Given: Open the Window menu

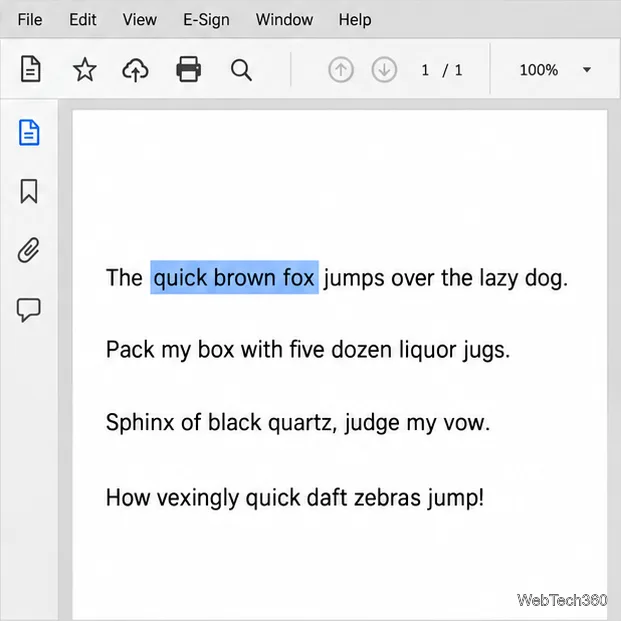Looking at the screenshot, I should 284,19.
